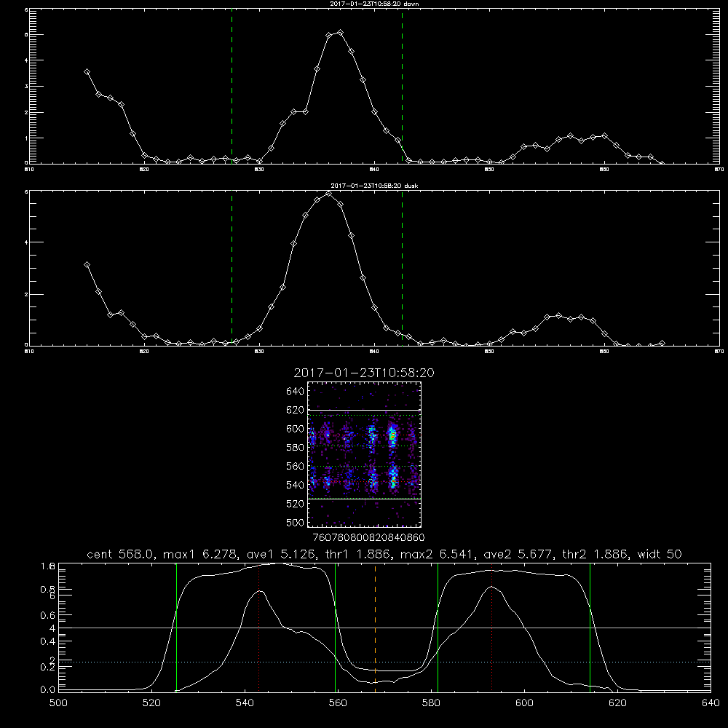Click the heatmap y-axis label 520
The image size is (728, 728).
295,504
